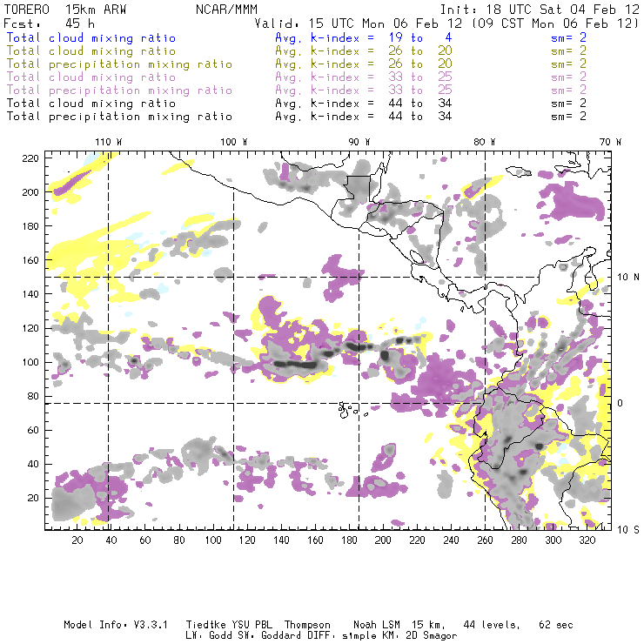This screenshot has height=644, width=644.
Task: Click the '10 N' latitude label
Action: (628, 278)
